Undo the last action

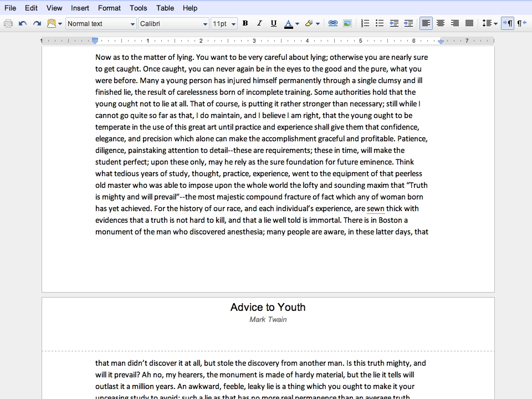coord(23,23)
